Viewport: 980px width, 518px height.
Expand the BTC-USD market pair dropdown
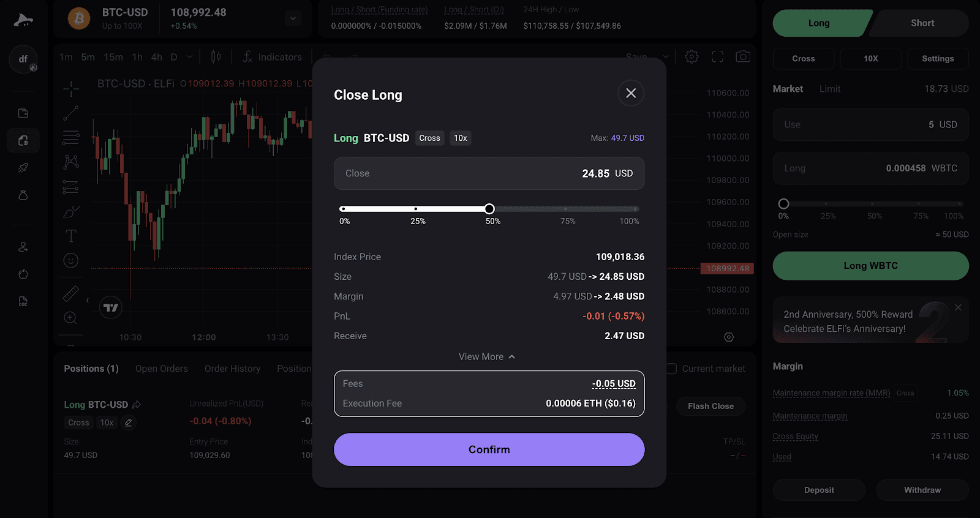(293, 18)
